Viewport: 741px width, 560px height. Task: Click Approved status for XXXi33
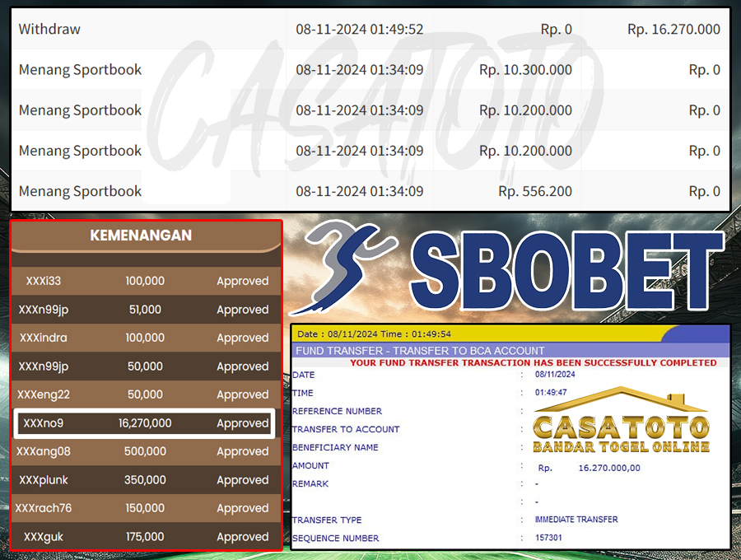pos(242,282)
